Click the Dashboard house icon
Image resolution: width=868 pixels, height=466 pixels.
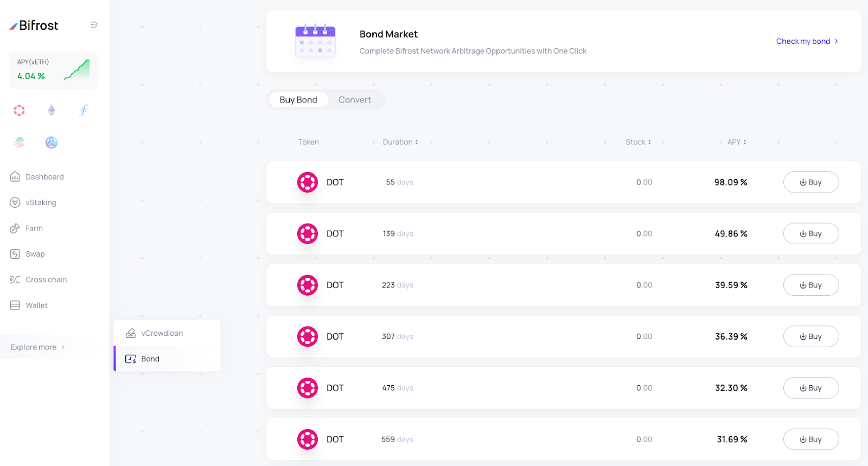point(15,177)
